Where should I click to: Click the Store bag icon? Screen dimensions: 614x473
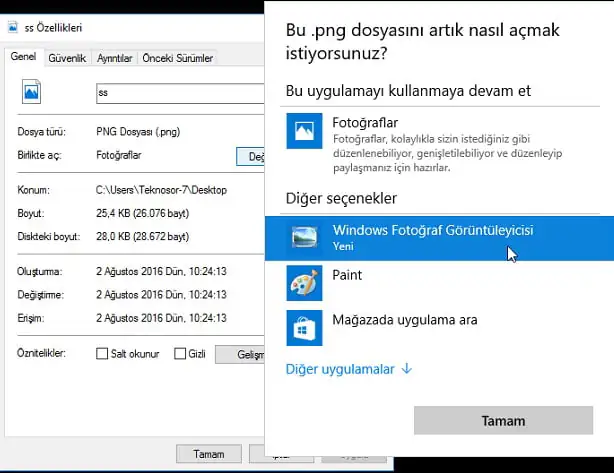304,328
